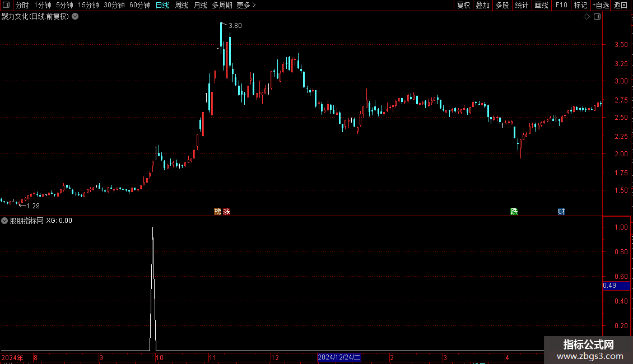Click month 10 on the time axis
633x364 pixels.
pyautogui.click(x=160, y=357)
